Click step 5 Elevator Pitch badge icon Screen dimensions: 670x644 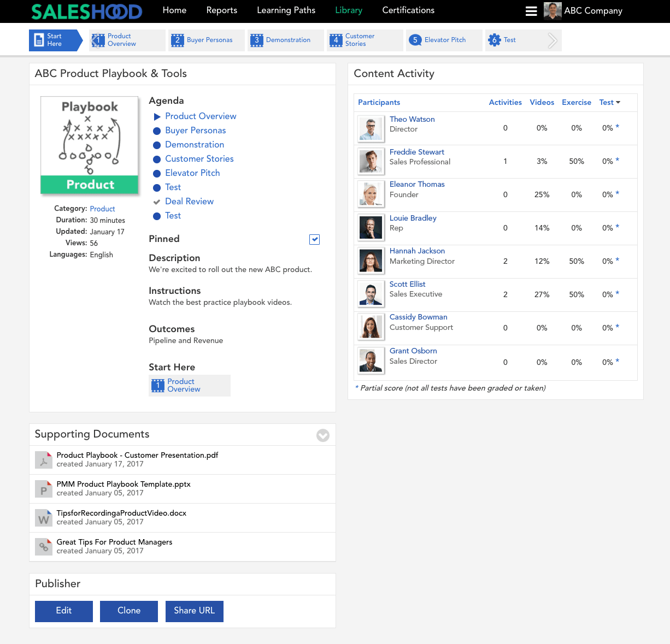point(415,40)
